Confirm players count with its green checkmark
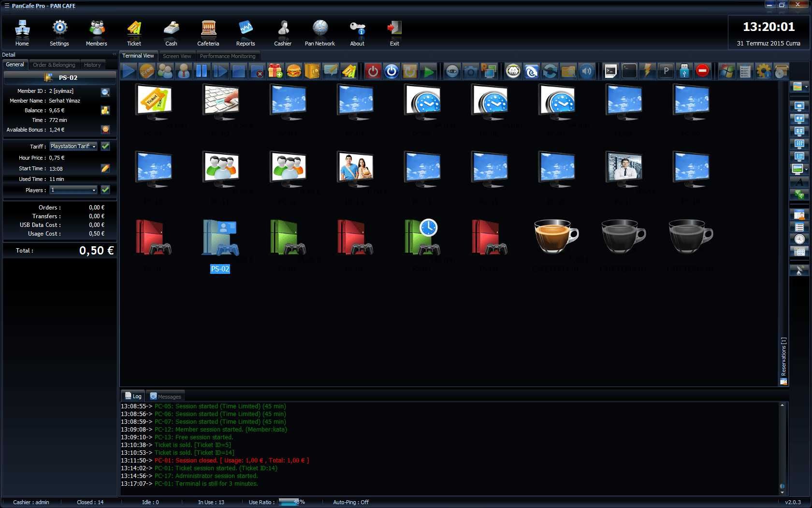The image size is (812, 508). pyautogui.click(x=105, y=190)
